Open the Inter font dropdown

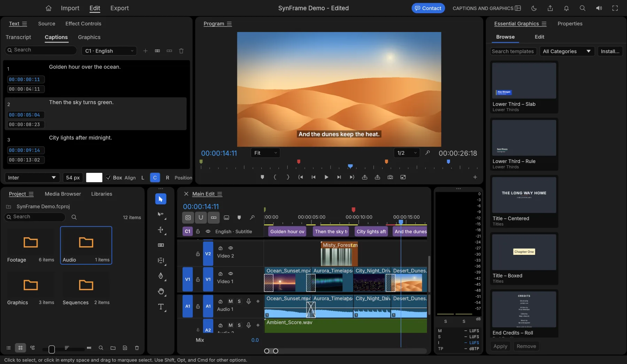click(32, 178)
